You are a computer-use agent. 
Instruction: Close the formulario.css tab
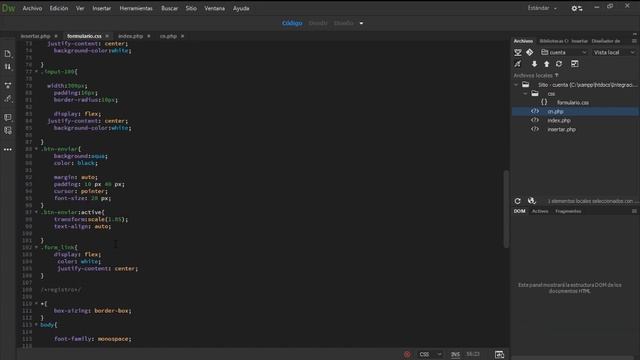point(107,36)
